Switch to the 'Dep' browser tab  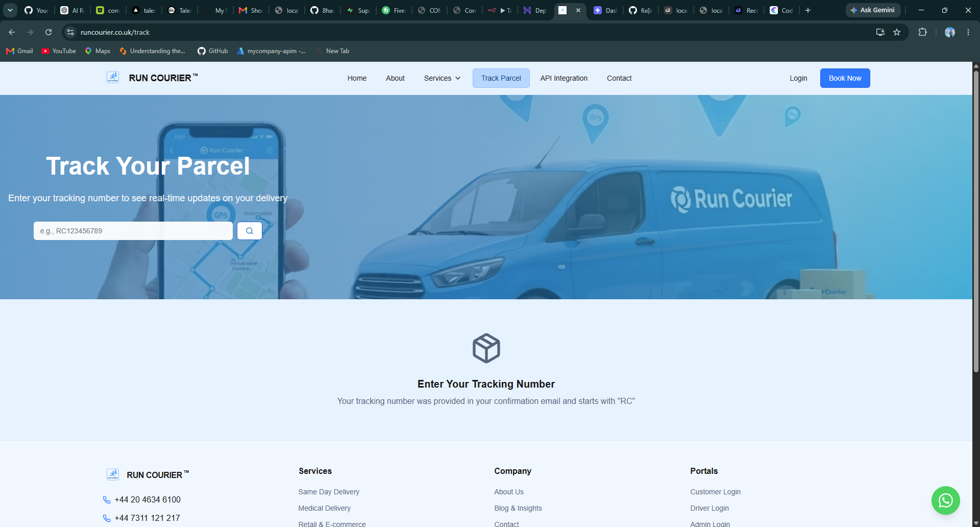click(x=534, y=10)
